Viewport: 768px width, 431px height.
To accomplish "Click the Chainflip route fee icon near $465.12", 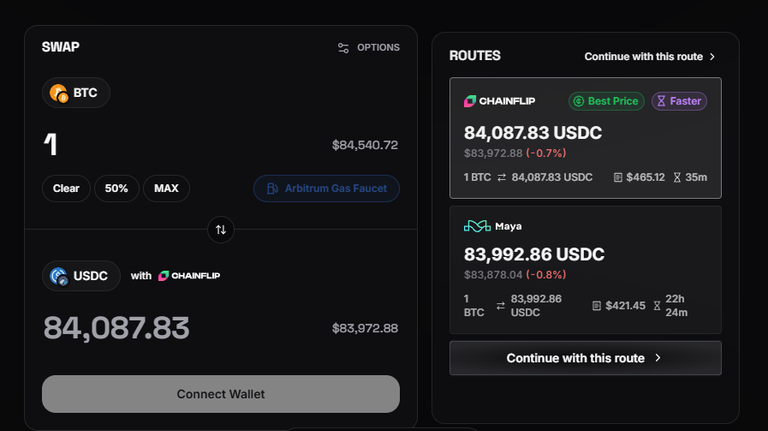I will (618, 177).
